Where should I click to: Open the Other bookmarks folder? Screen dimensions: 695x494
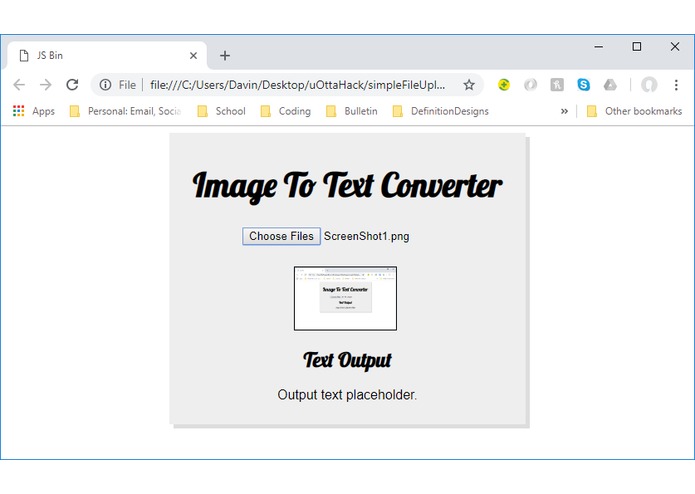click(x=634, y=111)
